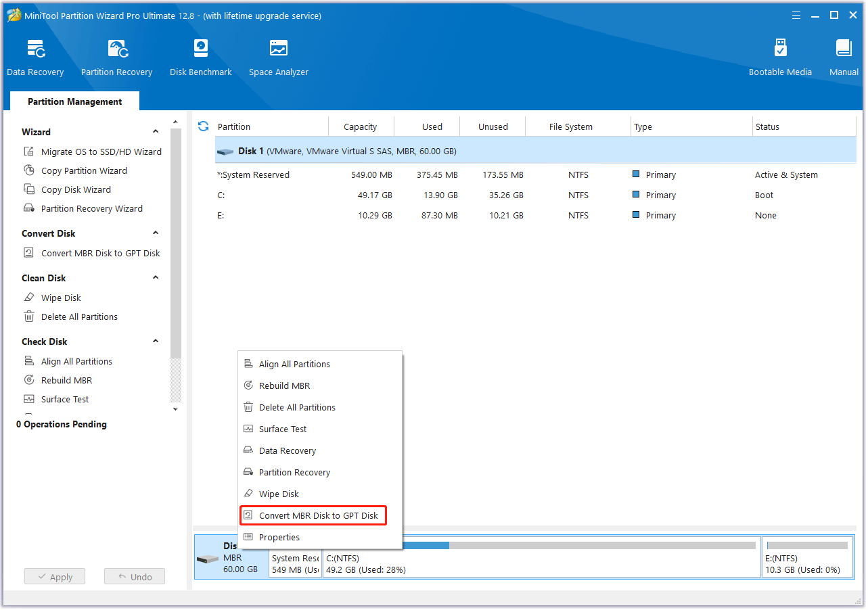Viewport: 868px width, 610px height.
Task: Launch Partition Recovery in the top toolbar
Action: (x=116, y=58)
